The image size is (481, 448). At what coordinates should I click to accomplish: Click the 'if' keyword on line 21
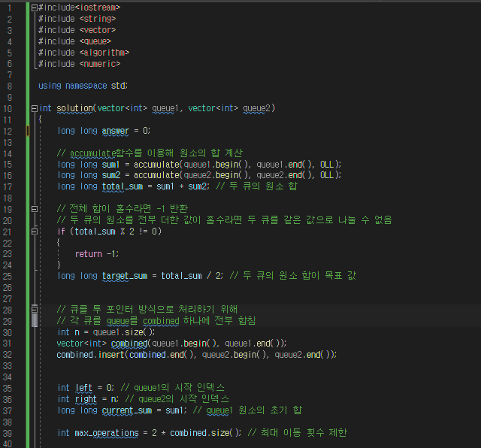62,232
